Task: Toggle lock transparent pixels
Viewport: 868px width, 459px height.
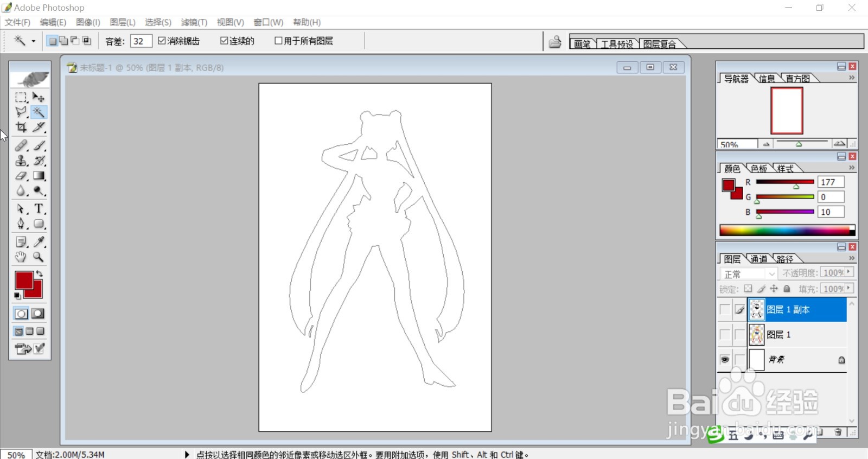Action: [x=748, y=289]
